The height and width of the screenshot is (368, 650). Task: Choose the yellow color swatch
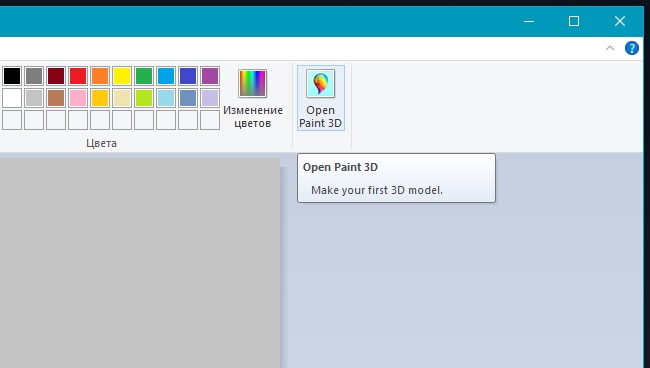[122, 76]
